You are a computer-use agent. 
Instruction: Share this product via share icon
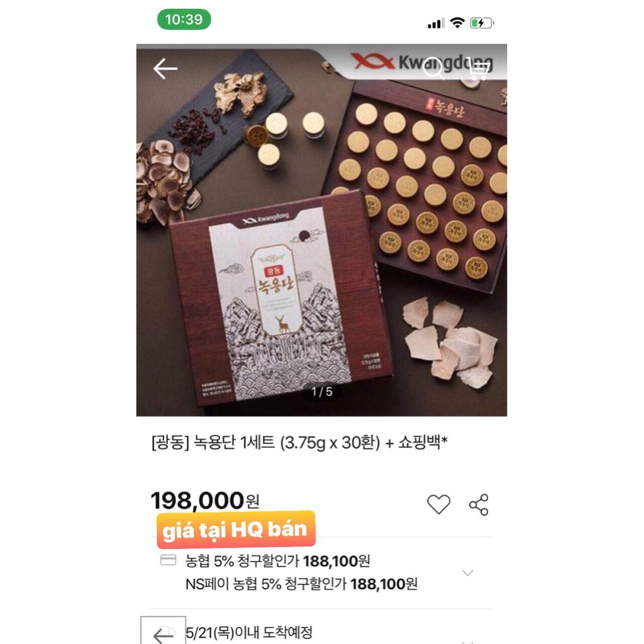pyautogui.click(x=479, y=504)
